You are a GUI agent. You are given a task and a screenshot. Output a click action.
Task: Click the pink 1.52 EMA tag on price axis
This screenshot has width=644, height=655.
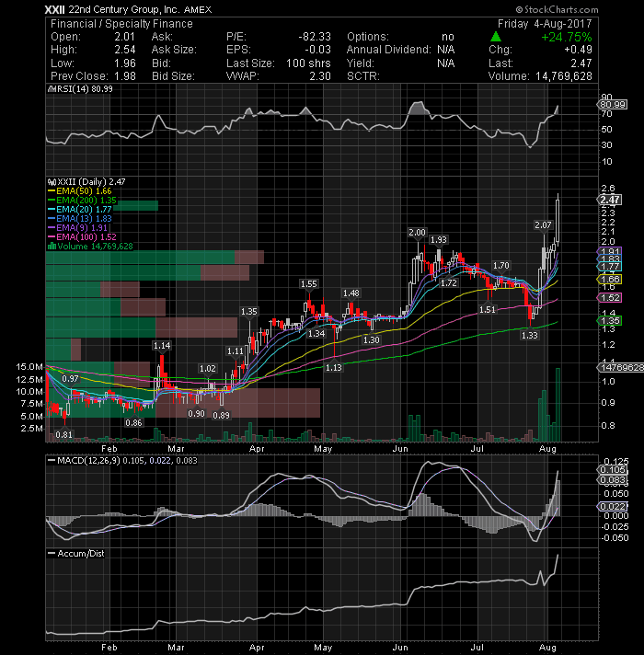(x=610, y=298)
